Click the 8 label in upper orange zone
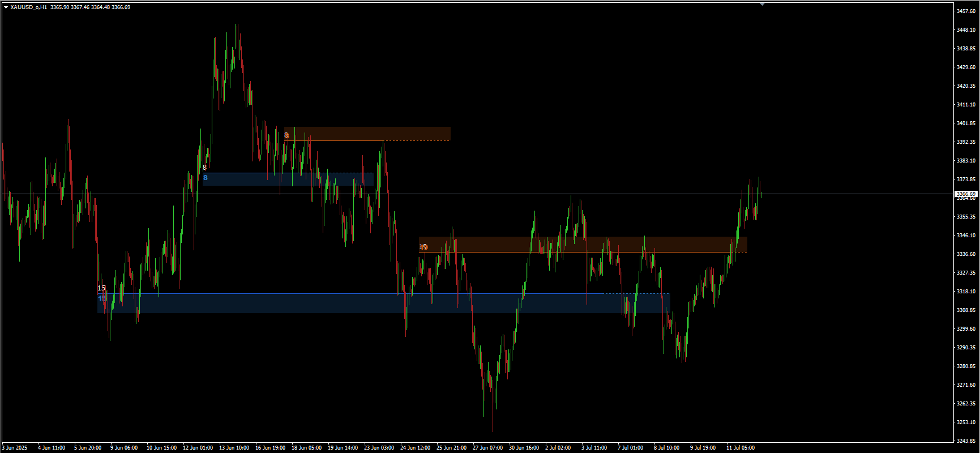980x453 pixels. tap(286, 135)
